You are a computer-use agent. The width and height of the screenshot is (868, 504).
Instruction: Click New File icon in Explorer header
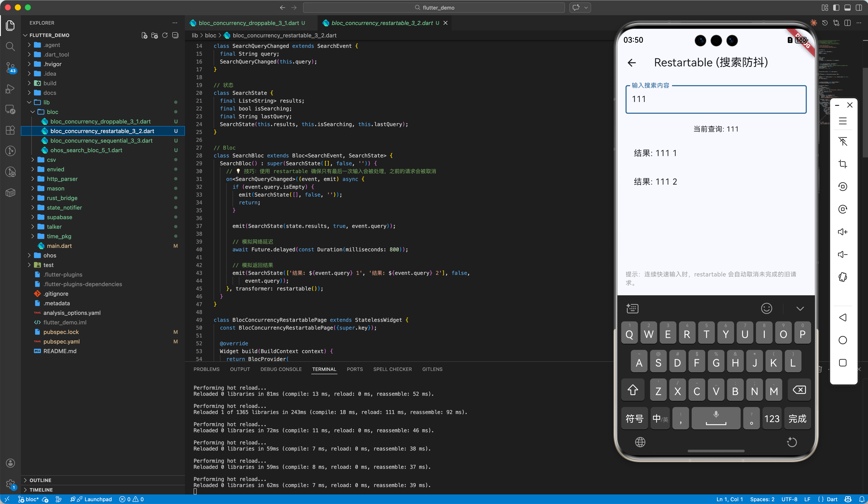click(x=144, y=35)
